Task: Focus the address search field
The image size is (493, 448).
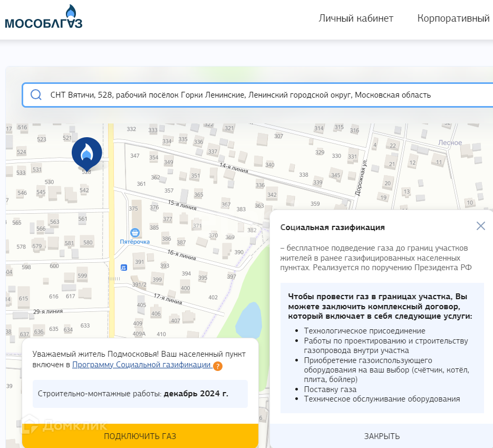Action: (258, 95)
